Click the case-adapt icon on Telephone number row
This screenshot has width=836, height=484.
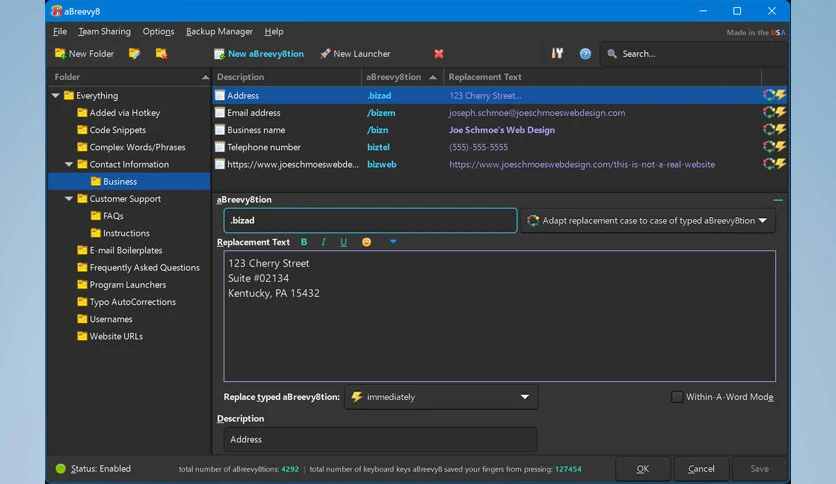click(x=769, y=147)
